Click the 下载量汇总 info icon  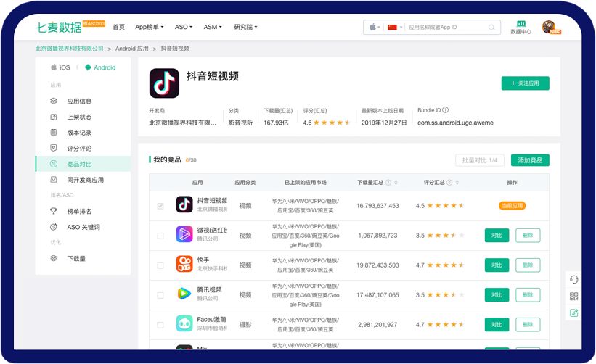388,183
